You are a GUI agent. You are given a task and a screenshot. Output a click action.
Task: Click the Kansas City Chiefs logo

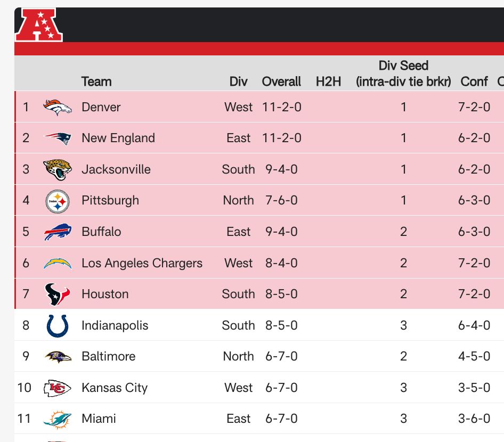click(58, 388)
